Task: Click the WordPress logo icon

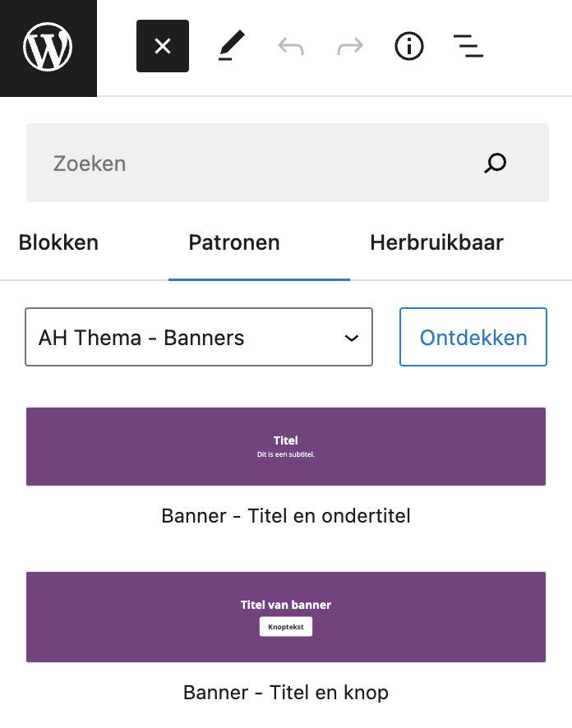Action: (x=48, y=47)
